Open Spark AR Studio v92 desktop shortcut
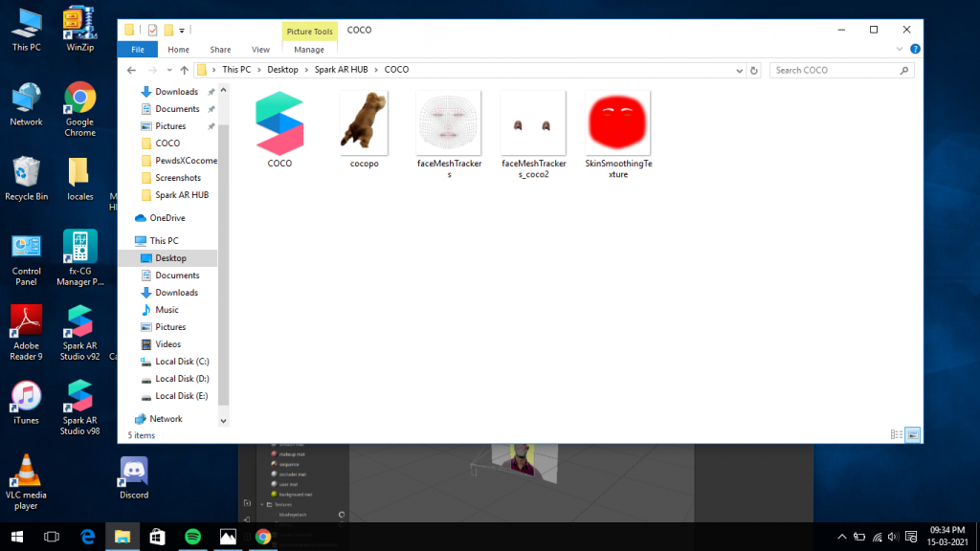The width and height of the screenshot is (980, 551). tap(80, 332)
